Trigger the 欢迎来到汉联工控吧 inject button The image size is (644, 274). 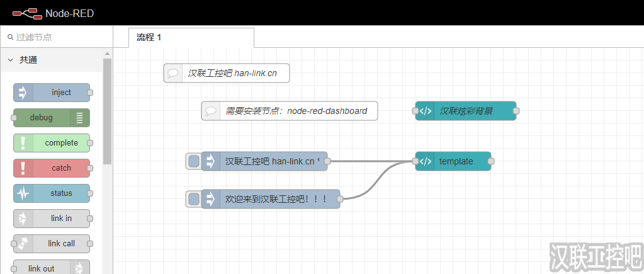(194, 199)
